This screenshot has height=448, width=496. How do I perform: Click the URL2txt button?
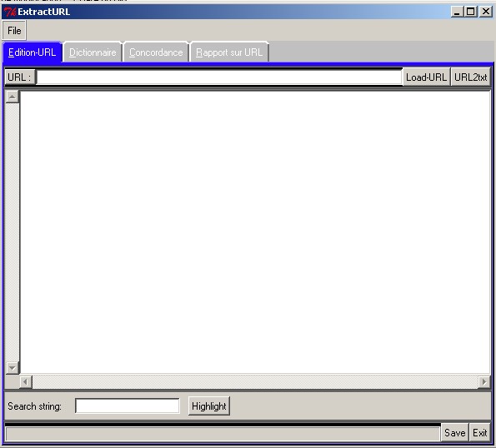coord(470,77)
